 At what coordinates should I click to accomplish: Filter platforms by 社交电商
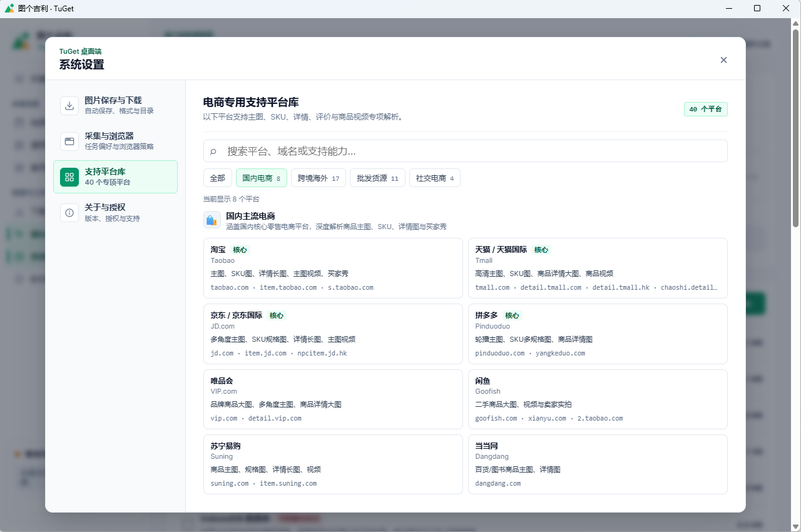[x=435, y=178]
